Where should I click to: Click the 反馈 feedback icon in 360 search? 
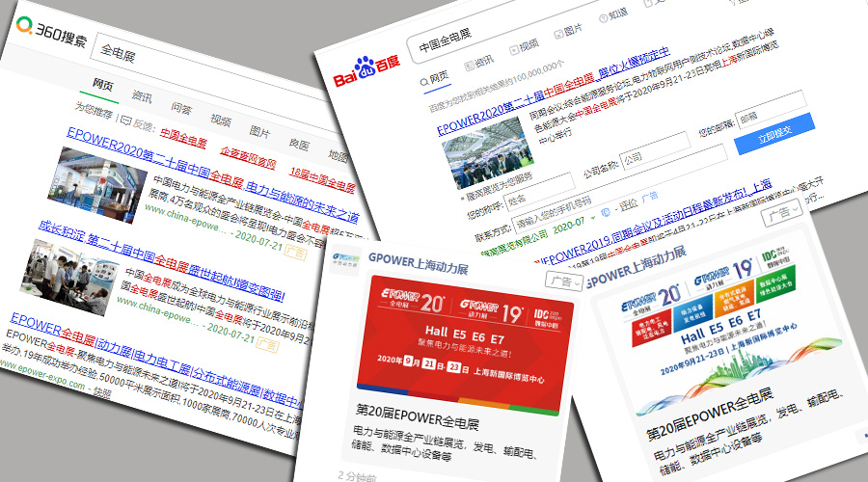pyautogui.click(x=125, y=120)
